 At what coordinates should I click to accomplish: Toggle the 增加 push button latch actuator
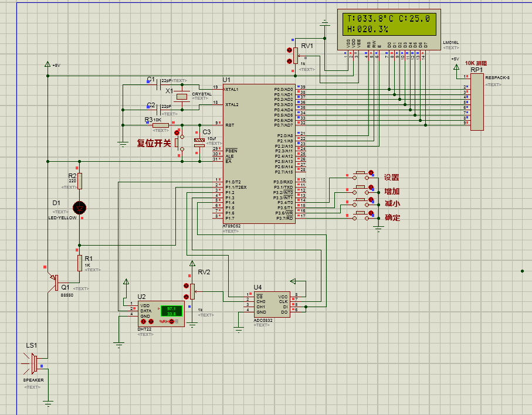click(x=371, y=187)
